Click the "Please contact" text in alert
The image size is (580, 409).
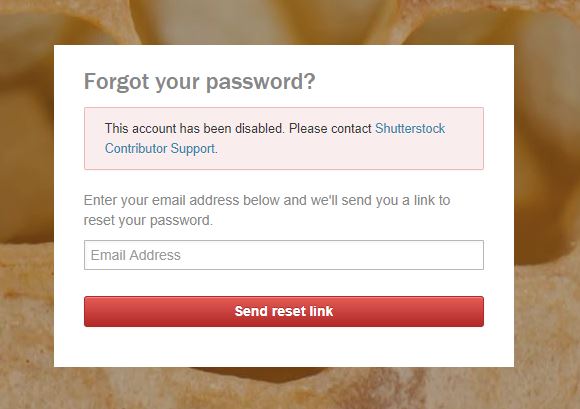pyautogui.click(x=330, y=129)
